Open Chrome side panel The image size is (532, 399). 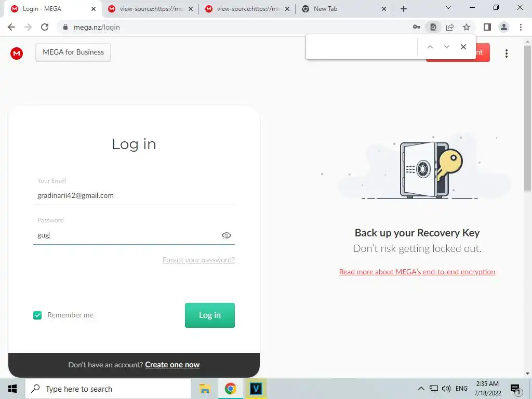tap(487, 27)
